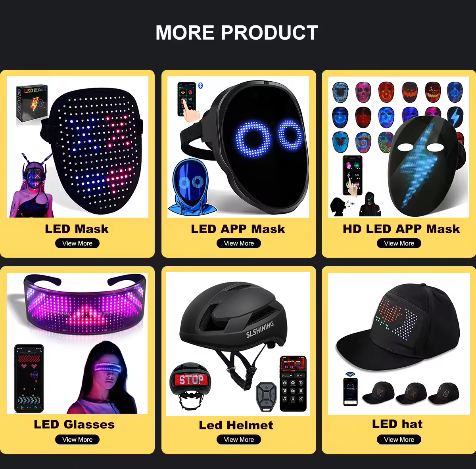Click View More under Led Helmet
This screenshot has width=476, height=469.
coord(239,440)
